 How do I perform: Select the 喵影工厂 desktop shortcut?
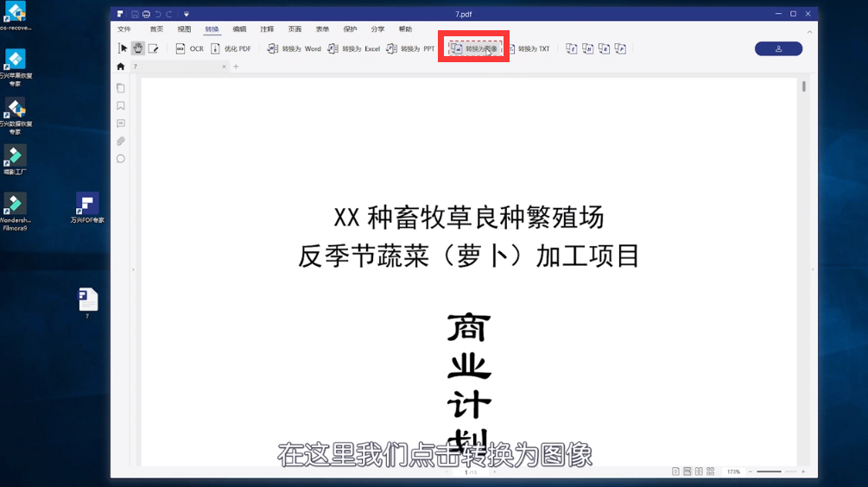[x=15, y=161]
